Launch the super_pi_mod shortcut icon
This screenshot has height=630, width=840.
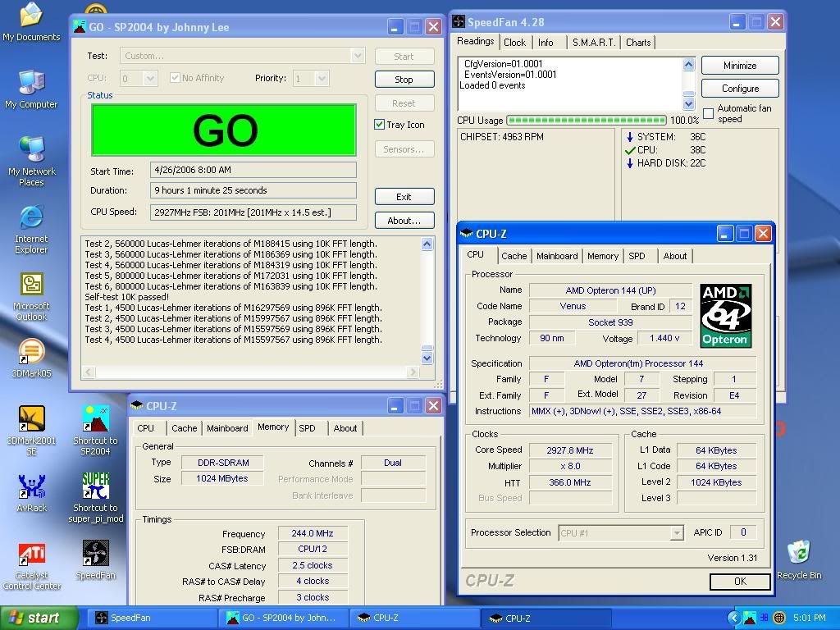click(95, 486)
